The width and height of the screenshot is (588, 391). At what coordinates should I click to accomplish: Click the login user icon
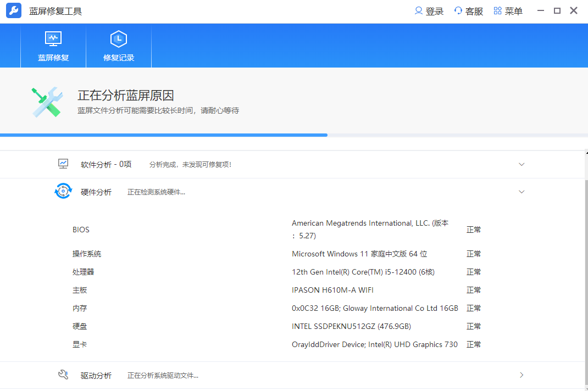click(419, 11)
